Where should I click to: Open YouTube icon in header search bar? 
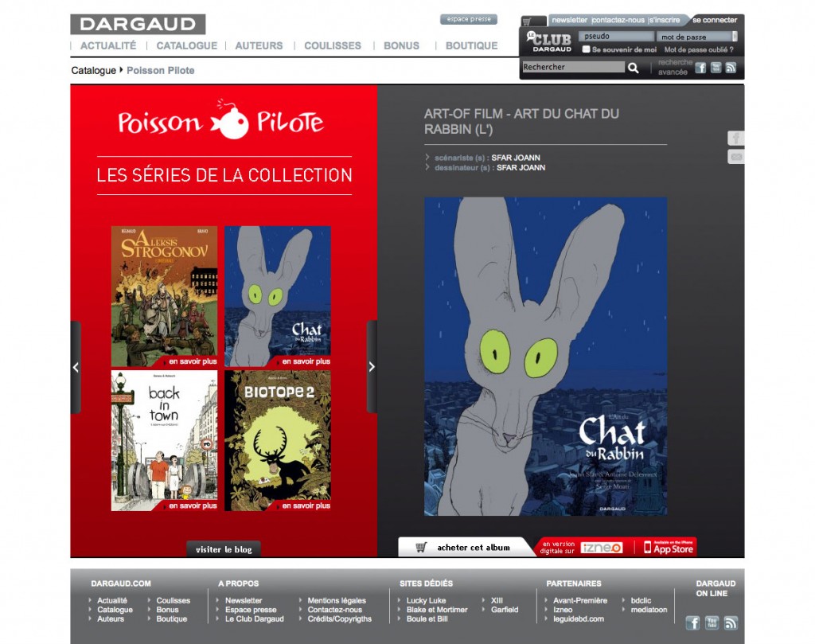point(716,68)
